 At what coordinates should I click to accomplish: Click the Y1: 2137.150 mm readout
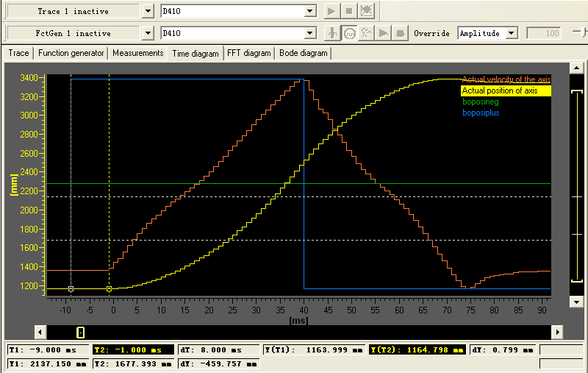point(48,363)
